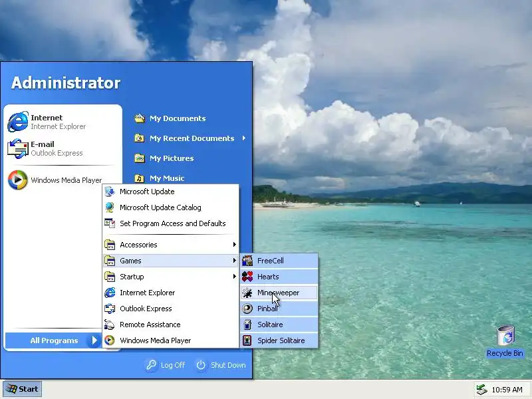Click the Games folder icon
Viewport: 532px width, 399px height.
[110, 261]
